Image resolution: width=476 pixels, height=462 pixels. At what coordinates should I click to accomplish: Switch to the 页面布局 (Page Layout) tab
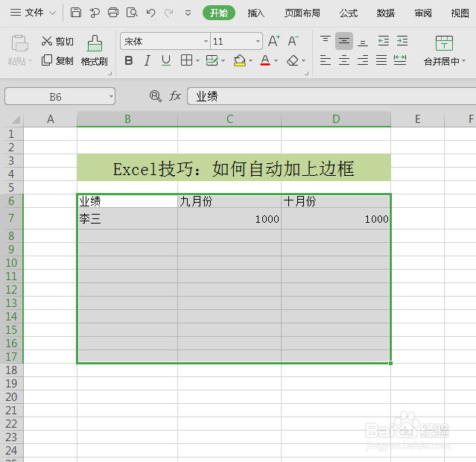pos(302,13)
